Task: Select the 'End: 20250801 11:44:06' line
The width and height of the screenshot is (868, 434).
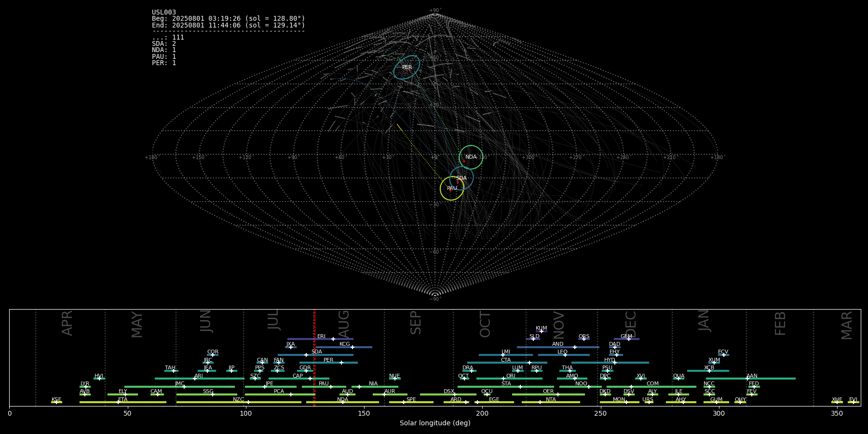Action: 229,25
